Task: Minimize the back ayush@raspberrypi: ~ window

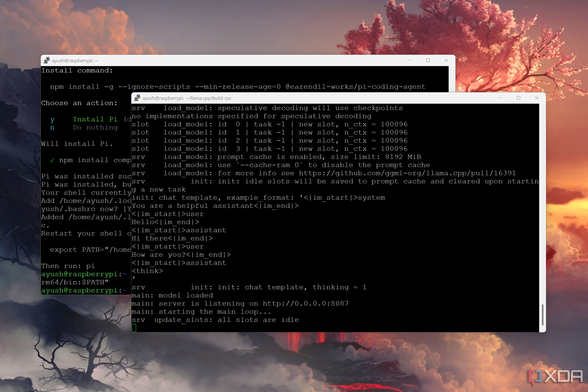Action: pos(410,60)
